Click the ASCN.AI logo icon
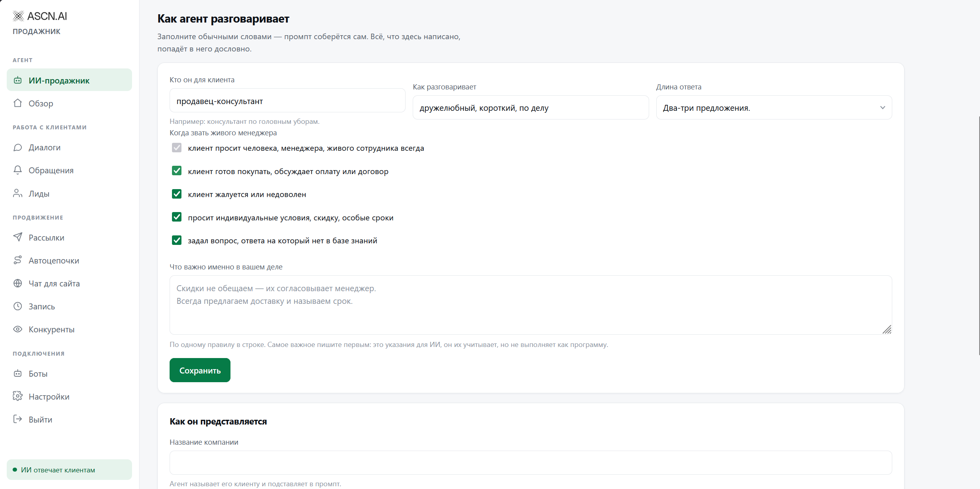Viewport: 980px width, 489px height. click(18, 16)
